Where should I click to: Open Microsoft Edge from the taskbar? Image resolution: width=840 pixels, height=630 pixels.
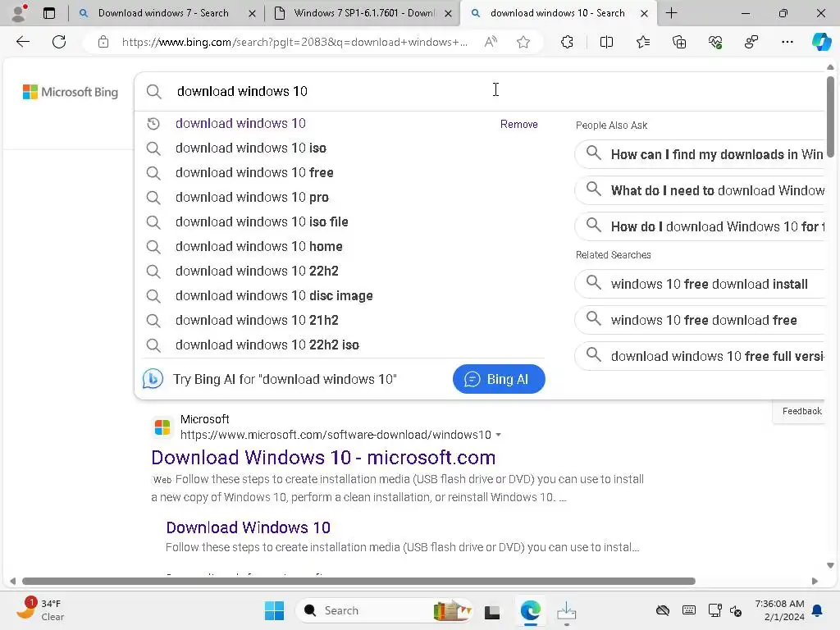coord(531,610)
